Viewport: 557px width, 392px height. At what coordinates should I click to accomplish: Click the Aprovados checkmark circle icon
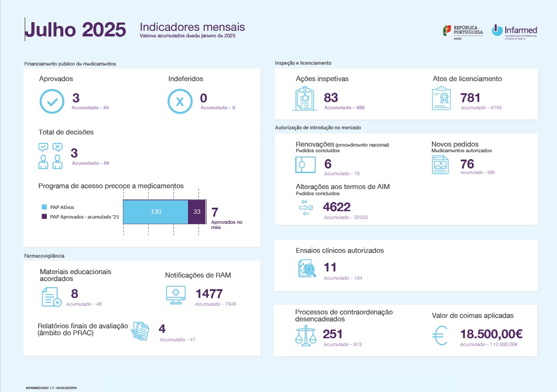[52, 101]
